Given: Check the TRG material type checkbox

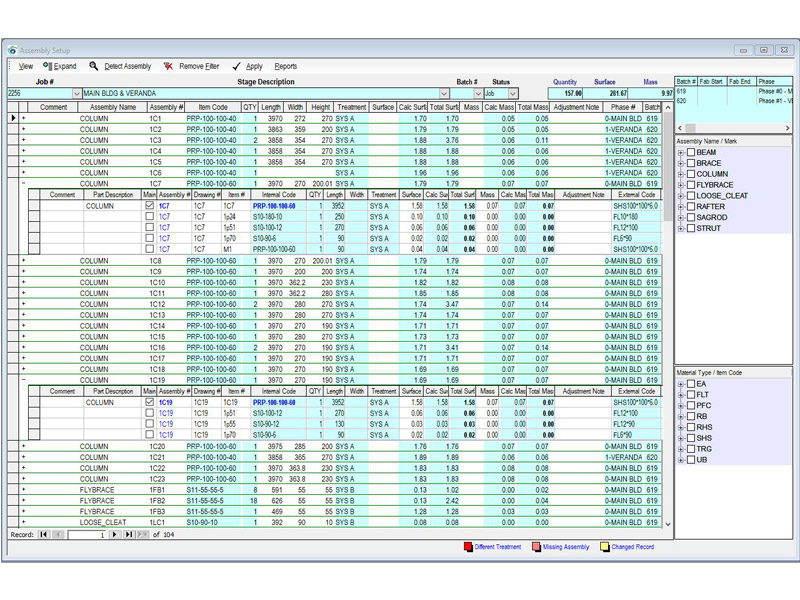Looking at the screenshot, I should point(691,449).
